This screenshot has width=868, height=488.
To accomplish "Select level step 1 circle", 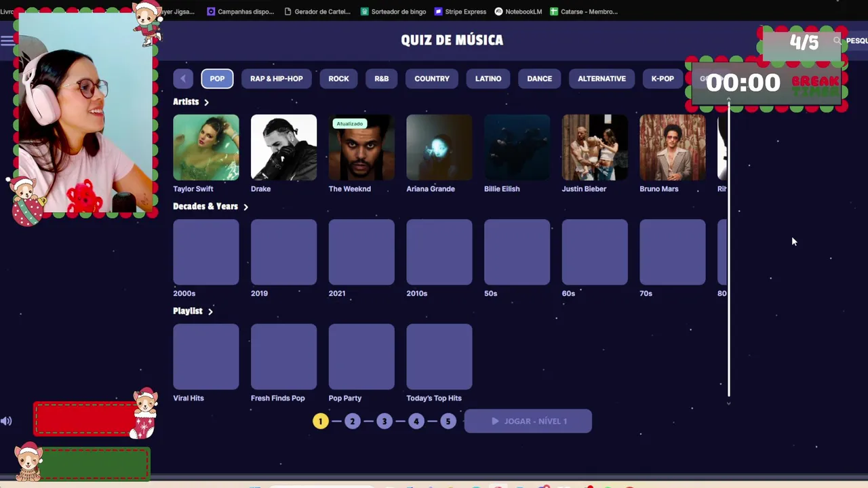I will [320, 421].
